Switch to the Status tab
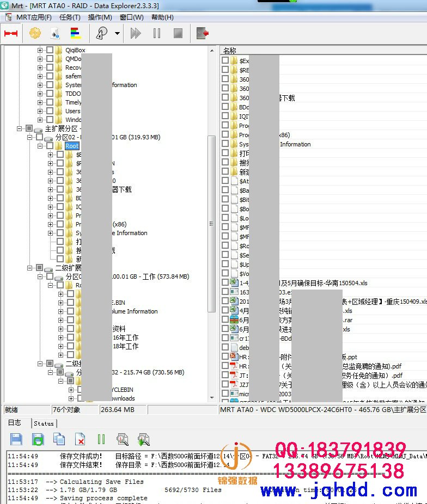 pos(44,423)
